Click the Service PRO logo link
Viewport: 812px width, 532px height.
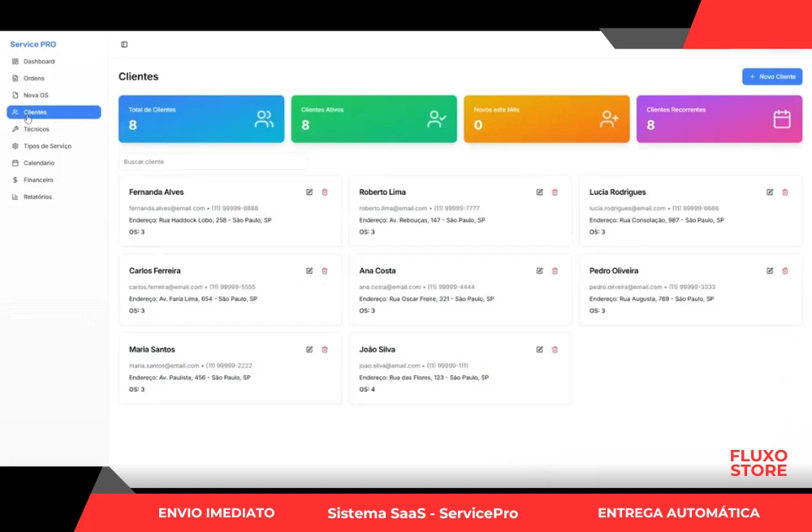(x=33, y=45)
